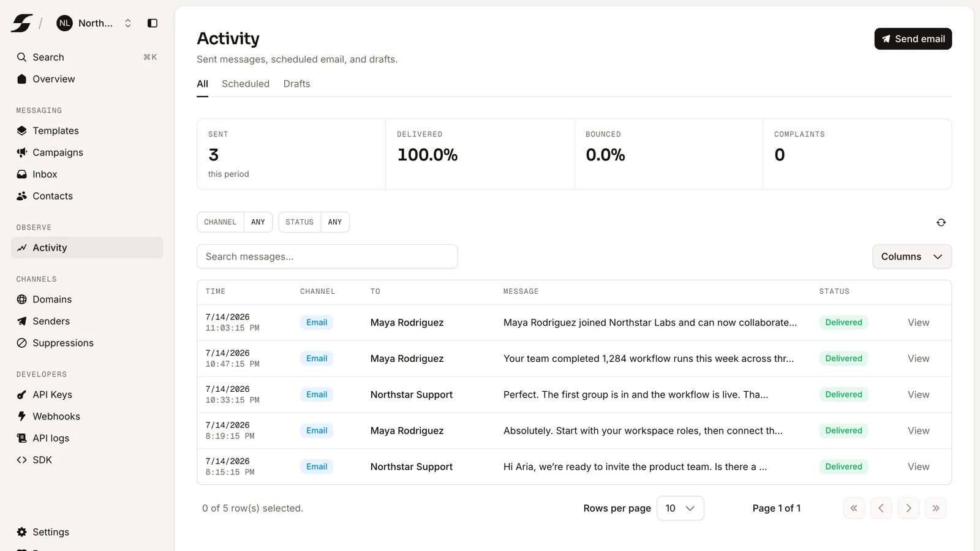Viewport: 980px width, 551px height.
Task: Open Campaigns in the sidebar
Action: (87, 152)
